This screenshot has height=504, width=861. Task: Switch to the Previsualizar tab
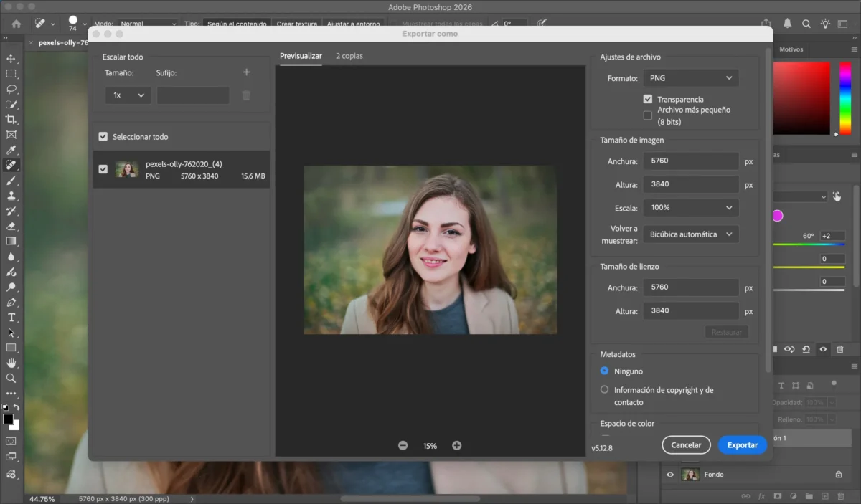(x=301, y=56)
